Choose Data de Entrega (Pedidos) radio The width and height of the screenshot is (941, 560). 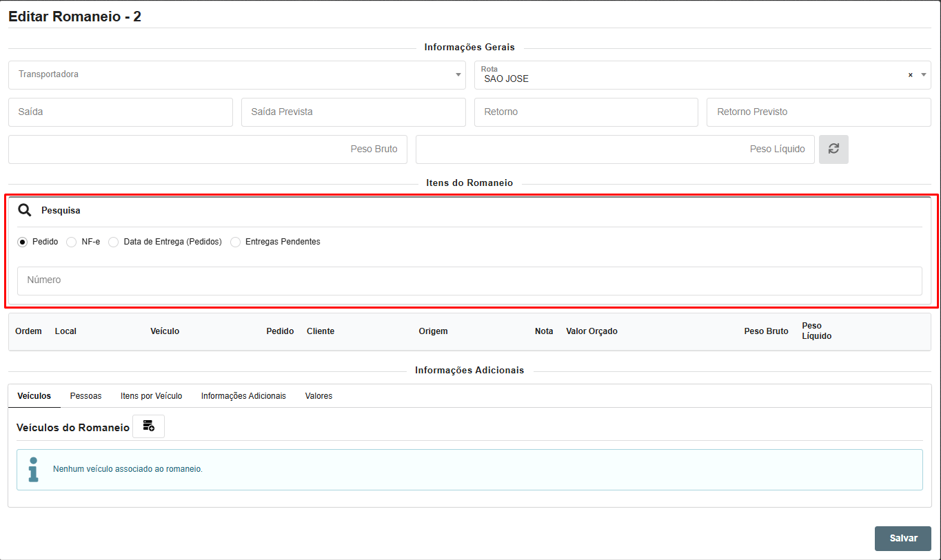[114, 242]
